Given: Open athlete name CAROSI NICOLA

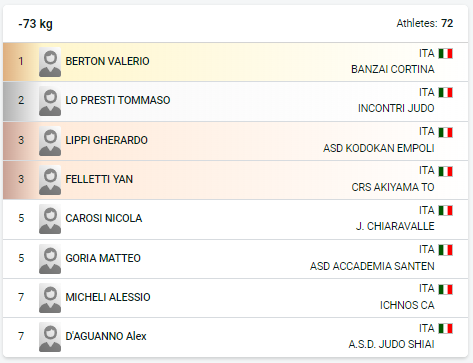Looking at the screenshot, I should coord(104,218).
